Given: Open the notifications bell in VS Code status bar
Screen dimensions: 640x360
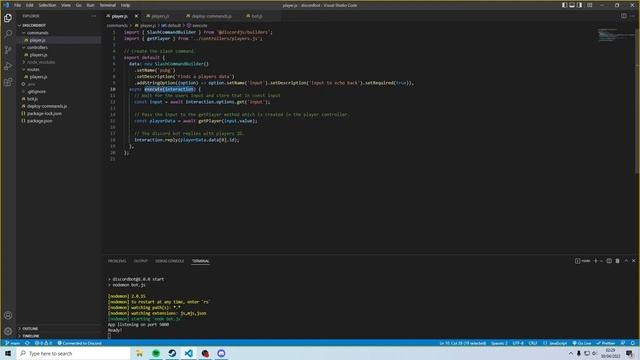Looking at the screenshot, I should (633, 343).
